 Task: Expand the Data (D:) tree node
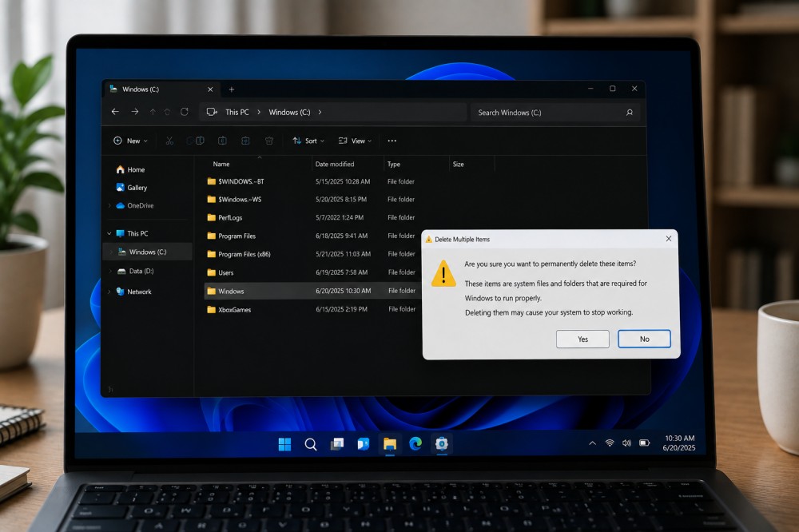[110, 271]
